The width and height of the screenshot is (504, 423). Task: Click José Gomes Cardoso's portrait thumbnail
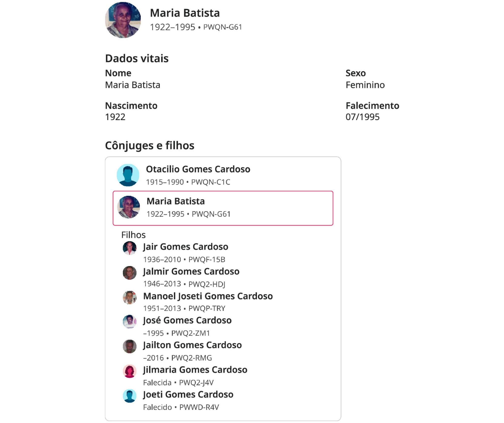[x=129, y=321]
